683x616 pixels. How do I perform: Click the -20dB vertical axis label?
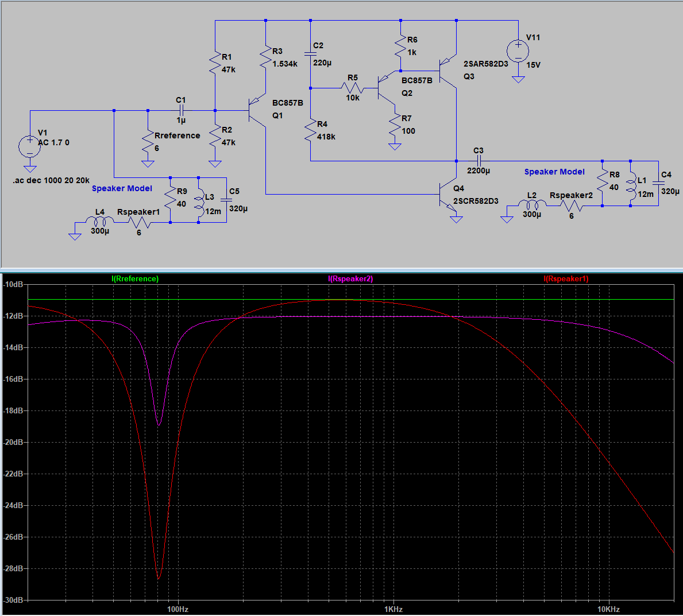[13, 443]
